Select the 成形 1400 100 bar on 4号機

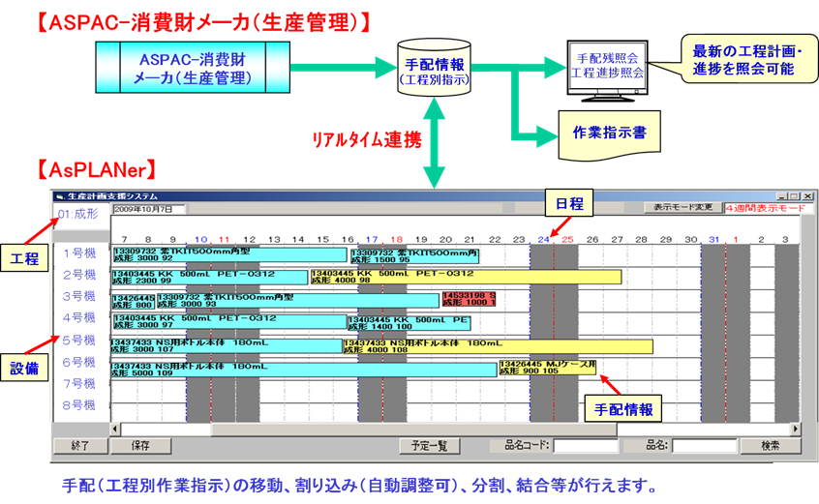click(409, 323)
